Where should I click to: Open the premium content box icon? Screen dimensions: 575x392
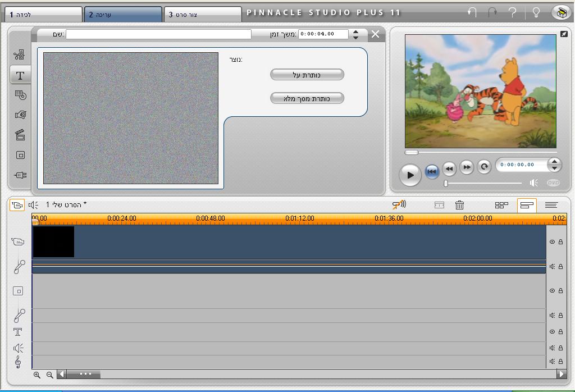[x=560, y=12]
